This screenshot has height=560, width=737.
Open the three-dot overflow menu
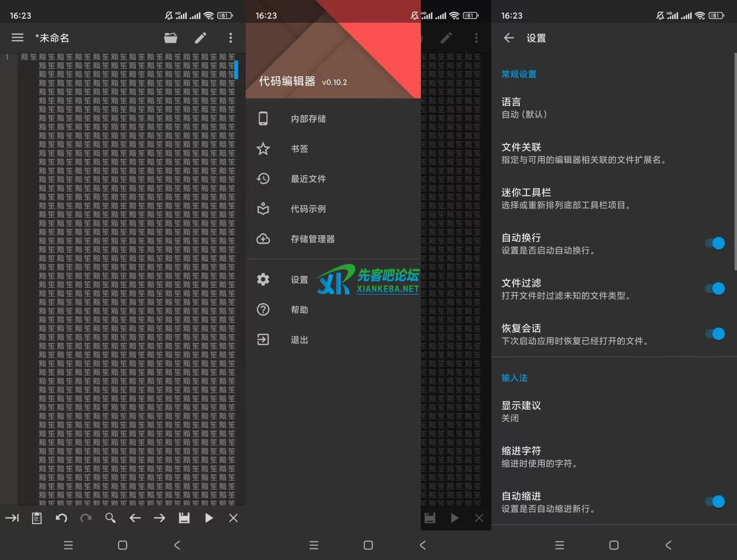[231, 37]
